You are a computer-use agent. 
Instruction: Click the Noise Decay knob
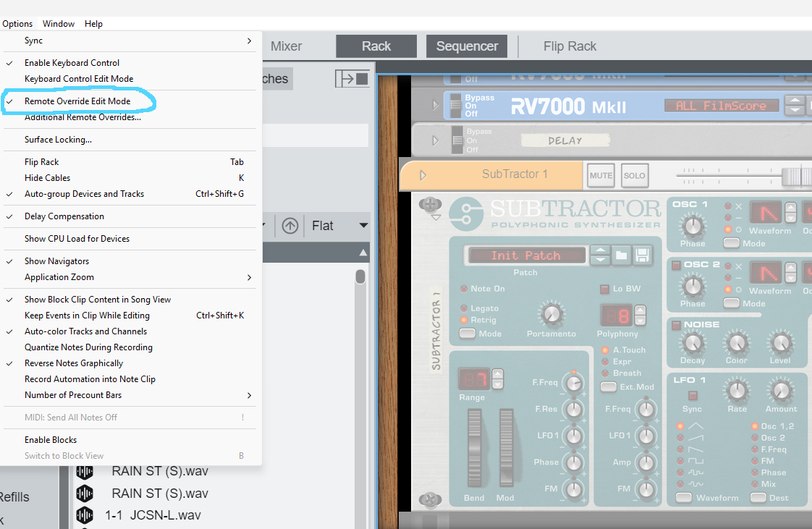693,342
